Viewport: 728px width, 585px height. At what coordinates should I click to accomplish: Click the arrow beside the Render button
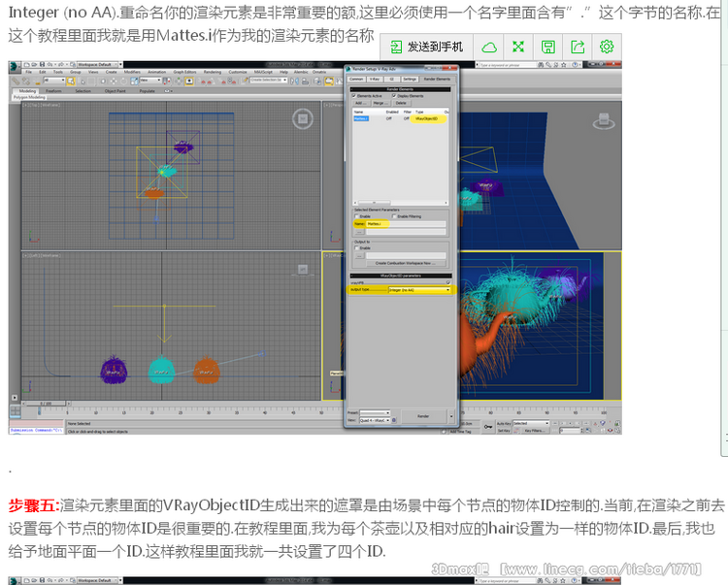(x=451, y=416)
